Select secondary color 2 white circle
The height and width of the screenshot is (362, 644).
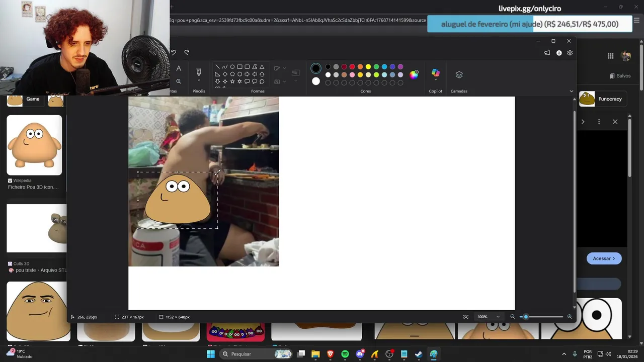tap(316, 81)
